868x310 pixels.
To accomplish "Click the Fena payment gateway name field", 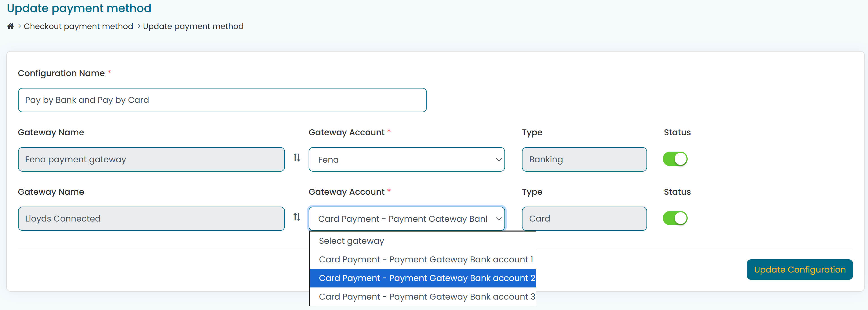I will coord(151,159).
